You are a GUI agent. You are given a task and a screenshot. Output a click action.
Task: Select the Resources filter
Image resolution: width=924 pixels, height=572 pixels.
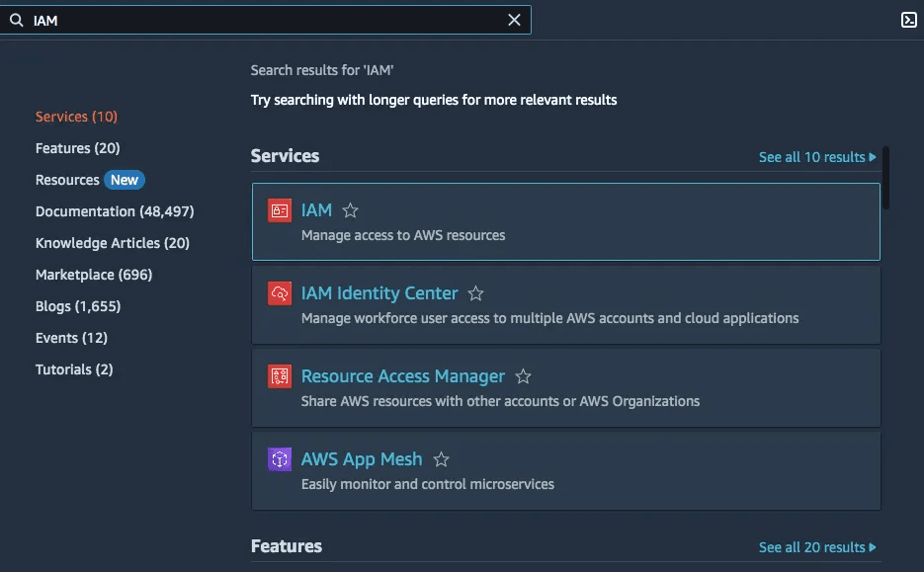[x=67, y=180]
